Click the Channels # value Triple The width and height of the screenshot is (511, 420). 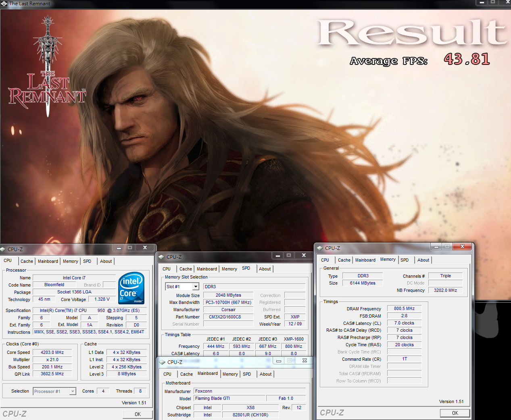[446, 276]
